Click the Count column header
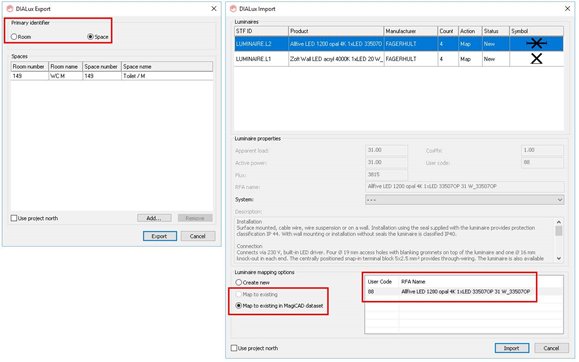The width and height of the screenshot is (579, 362). pos(448,31)
